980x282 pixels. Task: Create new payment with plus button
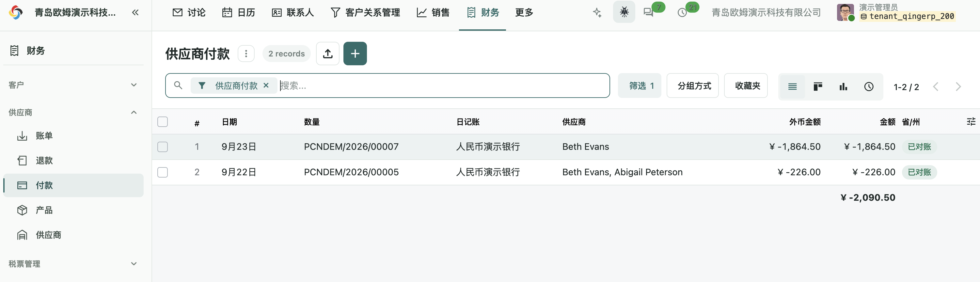pyautogui.click(x=355, y=54)
